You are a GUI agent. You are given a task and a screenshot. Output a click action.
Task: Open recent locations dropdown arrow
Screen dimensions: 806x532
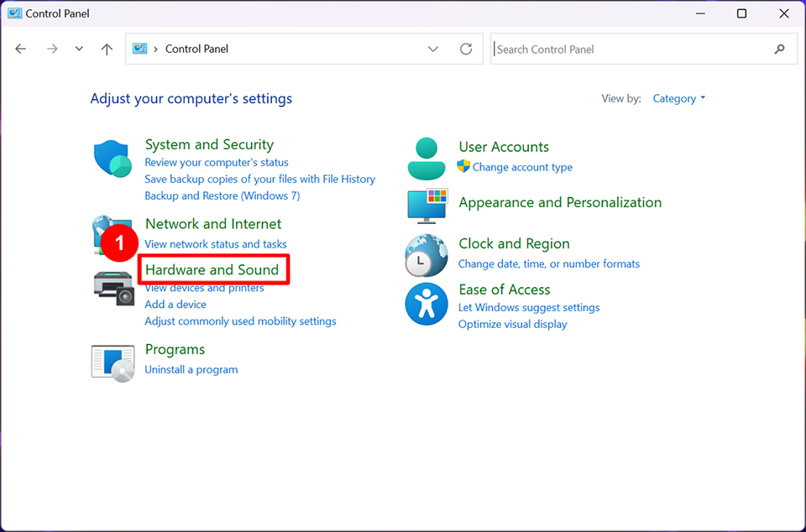pos(79,49)
